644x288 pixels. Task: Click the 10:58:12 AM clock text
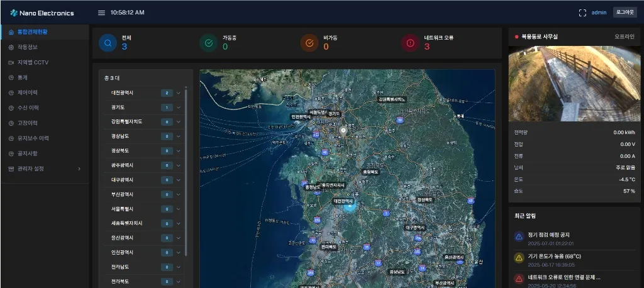127,13
